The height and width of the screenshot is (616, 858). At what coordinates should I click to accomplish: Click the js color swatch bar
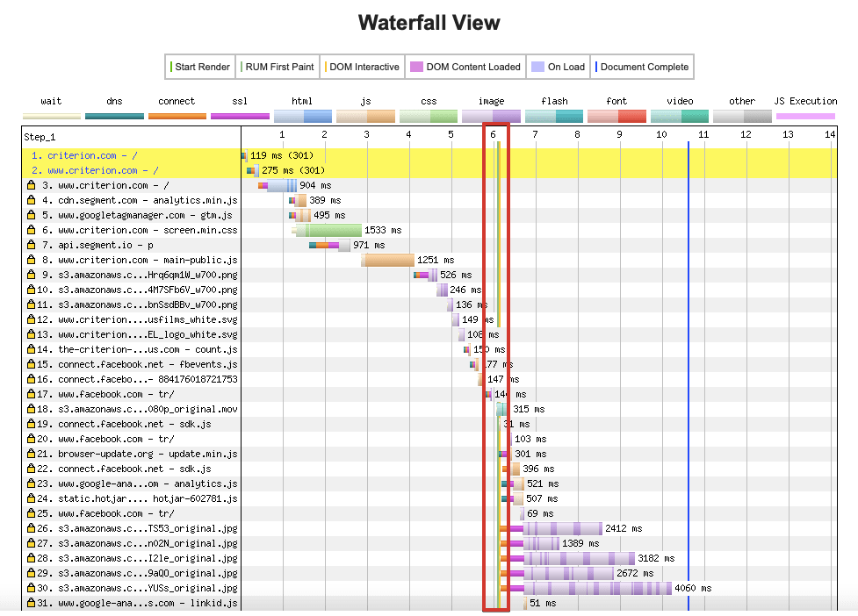365,116
